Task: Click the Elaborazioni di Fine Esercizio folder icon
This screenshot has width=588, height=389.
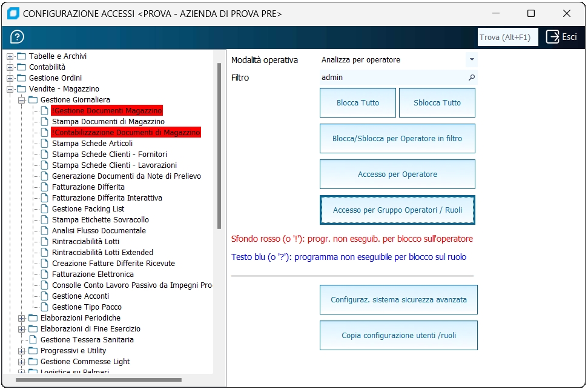Action: point(33,329)
